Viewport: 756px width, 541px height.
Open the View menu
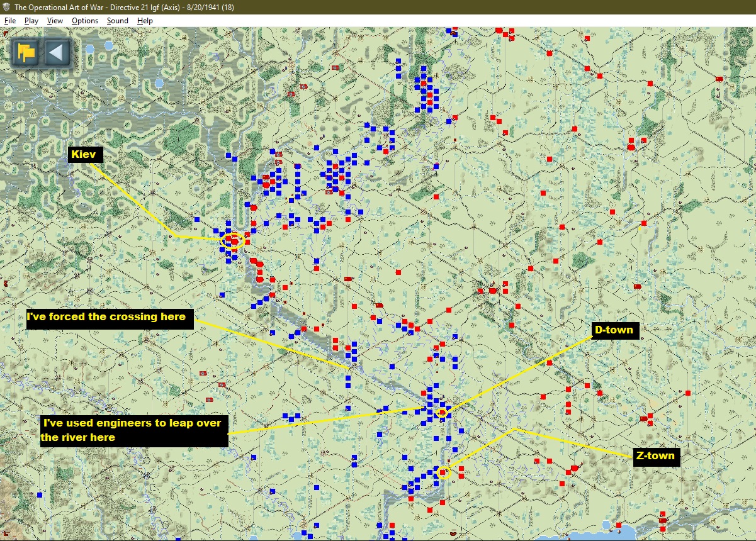tap(55, 21)
